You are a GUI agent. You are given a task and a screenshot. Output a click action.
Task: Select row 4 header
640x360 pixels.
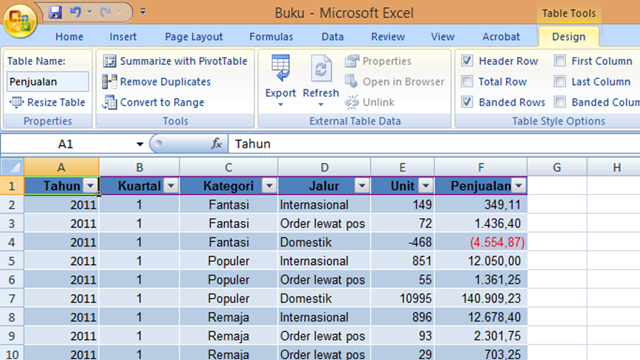tap(12, 242)
